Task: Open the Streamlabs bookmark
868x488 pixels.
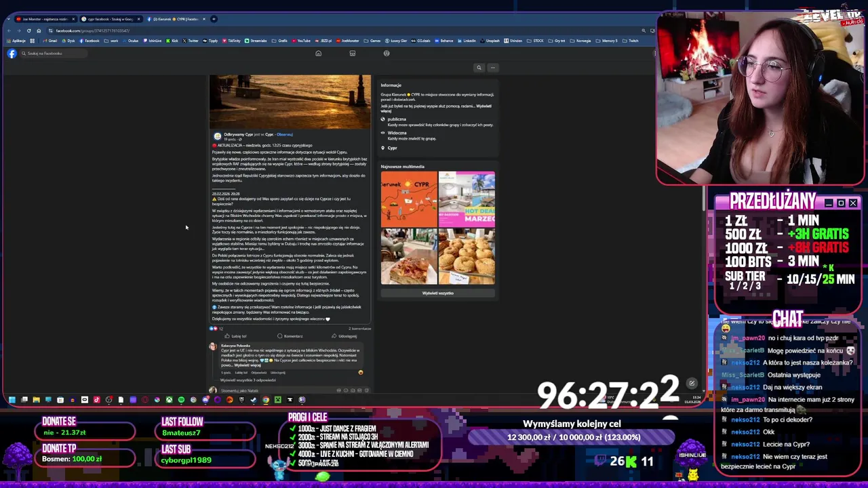Action: coord(256,41)
